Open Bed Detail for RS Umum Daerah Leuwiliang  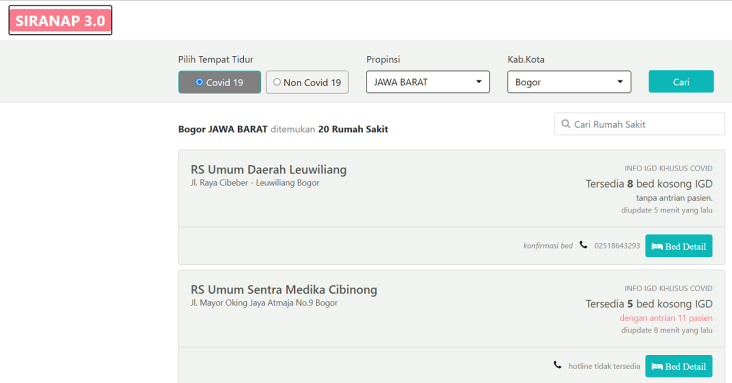point(679,246)
